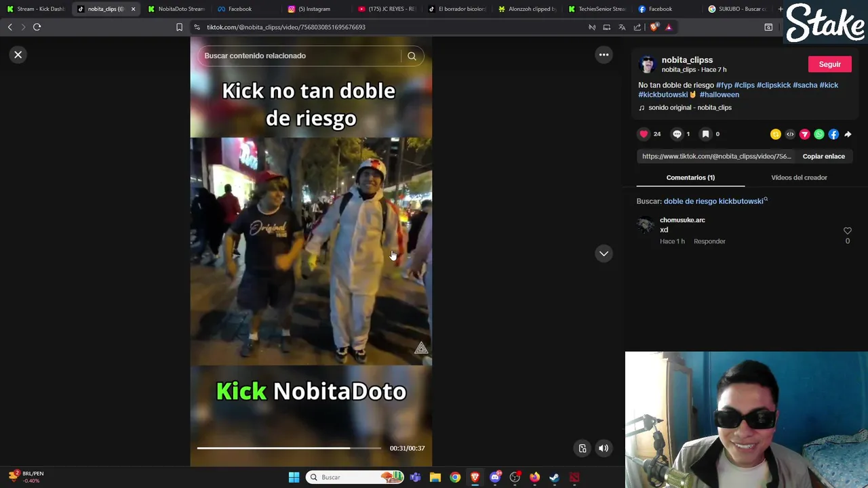Open Brave Rewards triangle icon
The height and width of the screenshot is (488, 868).
pyautogui.click(x=669, y=27)
